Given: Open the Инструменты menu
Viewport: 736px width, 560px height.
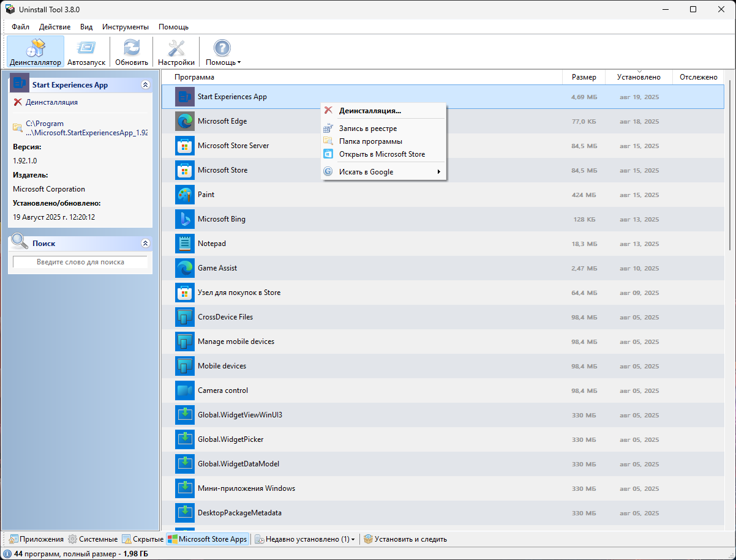Looking at the screenshot, I should coord(126,27).
